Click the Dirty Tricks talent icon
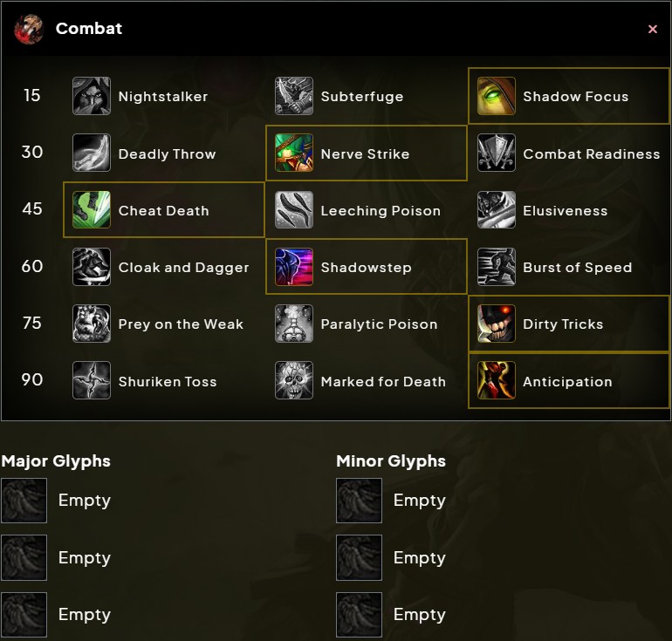The image size is (672, 641). 497,324
